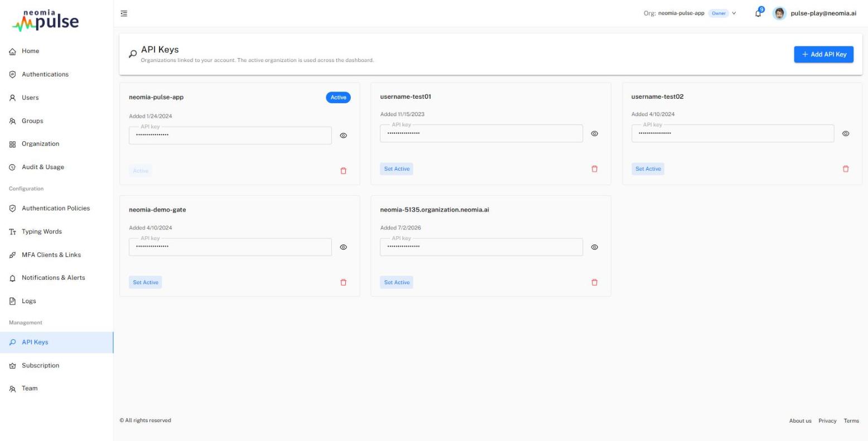Image resolution: width=868 pixels, height=441 pixels.
Task: Open Notifications & Alerts settings
Action: click(56, 278)
